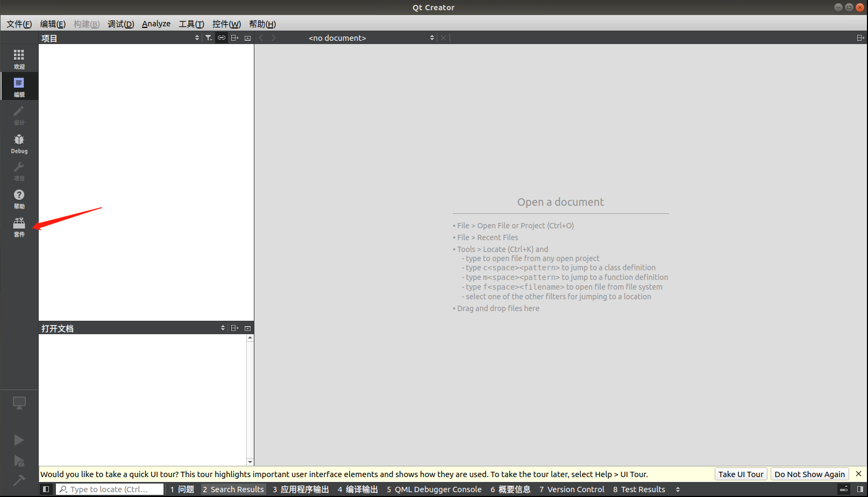This screenshot has height=497, width=868.
Task: Toggle right sidebar visibility in status bar
Action: (x=860, y=489)
